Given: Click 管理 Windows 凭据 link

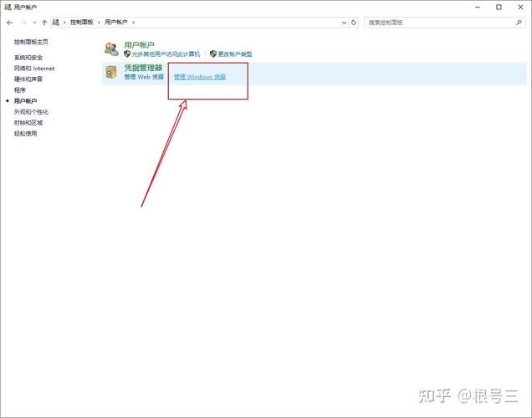Looking at the screenshot, I should click(200, 77).
